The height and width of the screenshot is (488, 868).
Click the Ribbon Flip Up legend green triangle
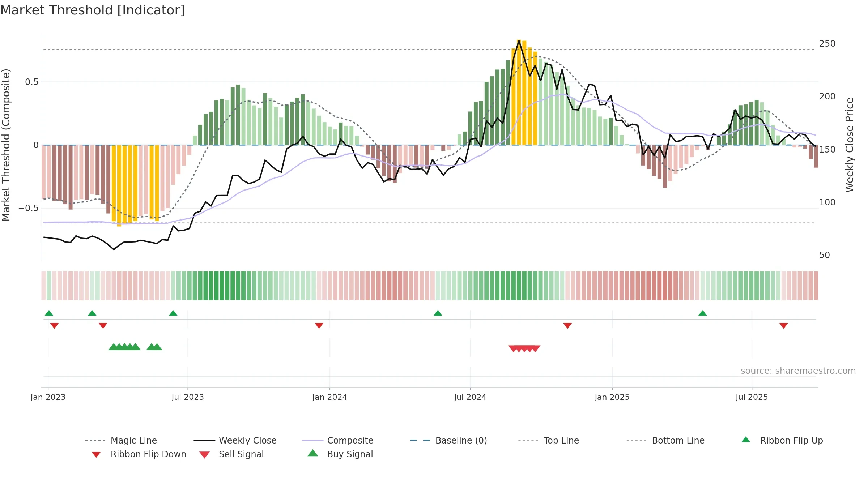[746, 440]
